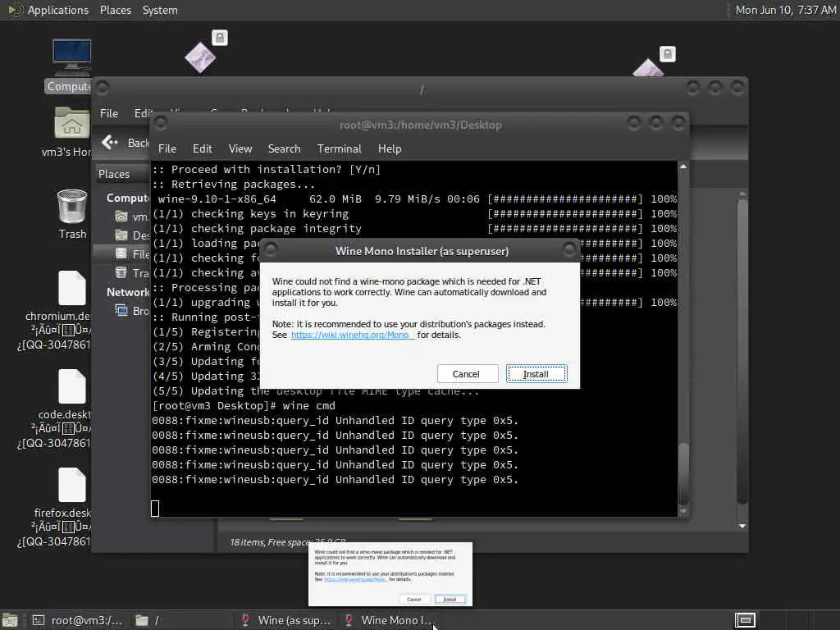840x630 pixels.
Task: Switch to the Wine Mono Installer taskbar entry
Action: pos(390,620)
